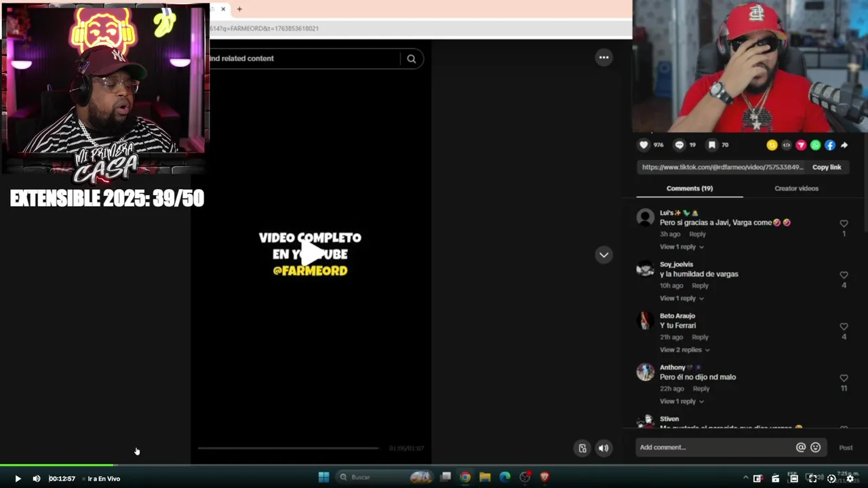Open comments via speech bubble icon

pos(679,145)
